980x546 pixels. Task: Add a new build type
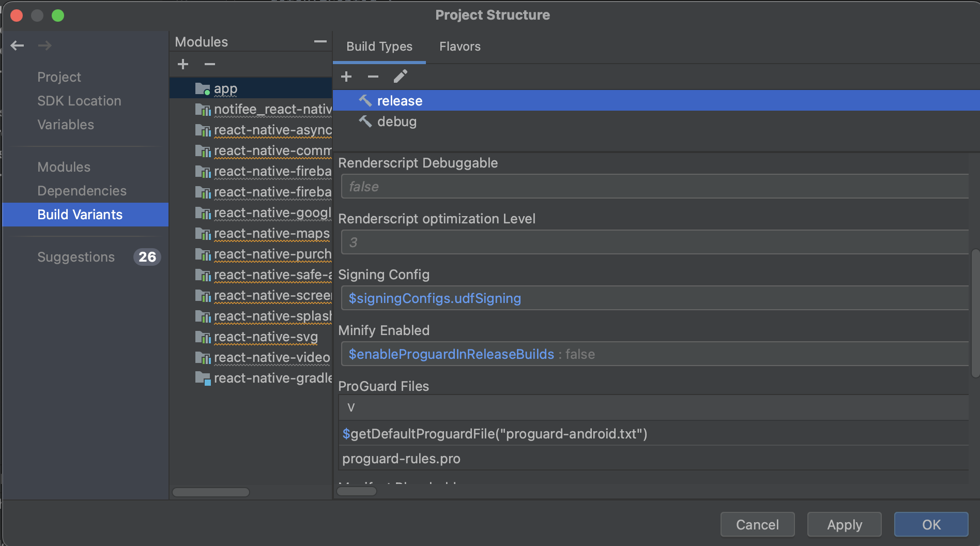click(346, 77)
